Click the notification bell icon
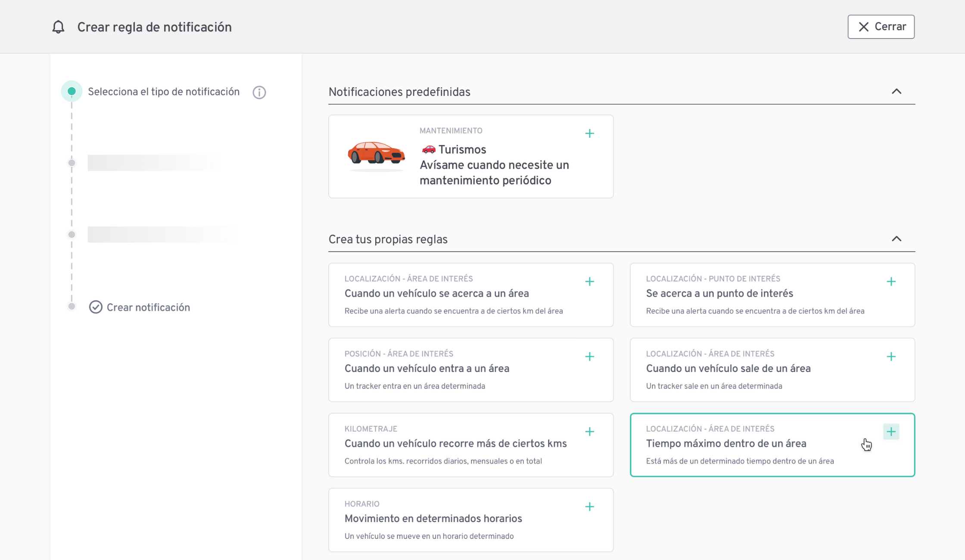Image resolution: width=965 pixels, height=560 pixels. [x=58, y=27]
